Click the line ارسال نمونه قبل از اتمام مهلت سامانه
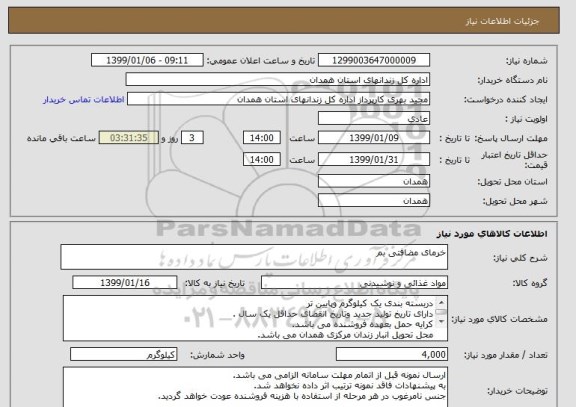 point(339,375)
